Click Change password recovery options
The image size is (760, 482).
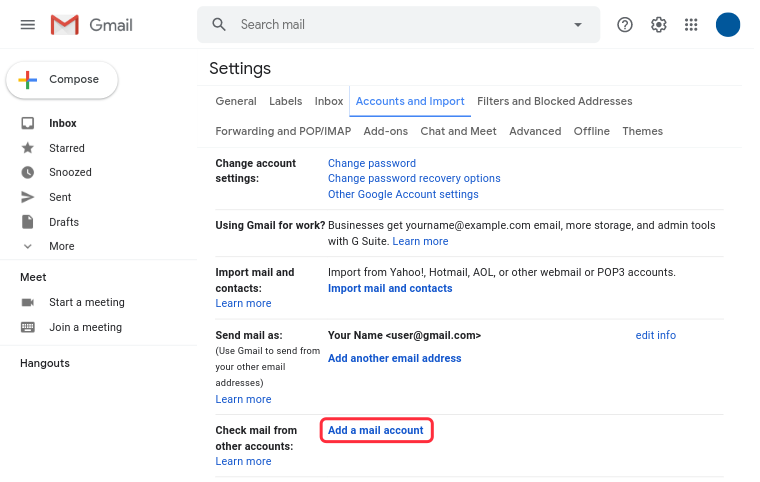point(414,178)
